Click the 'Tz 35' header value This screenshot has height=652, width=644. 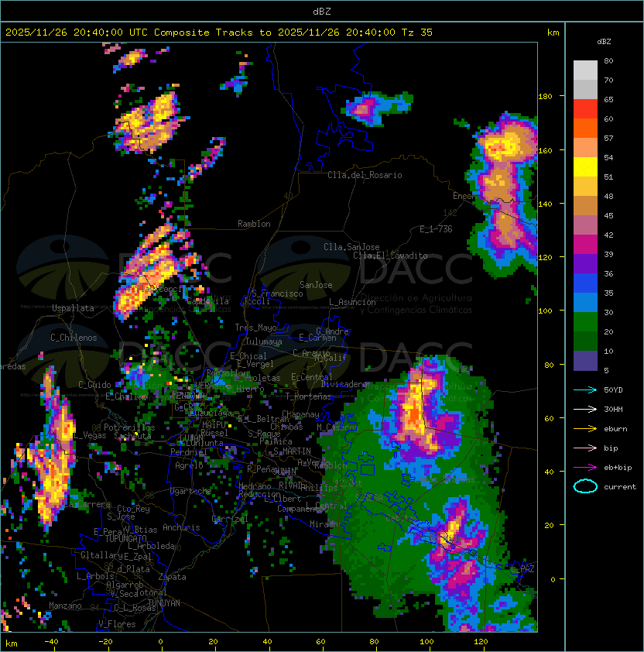[417, 33]
